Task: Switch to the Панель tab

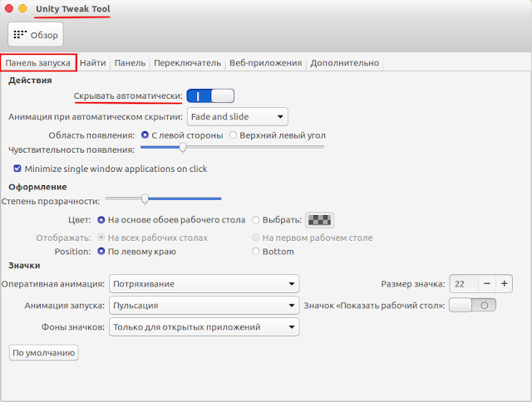Action: pos(130,62)
